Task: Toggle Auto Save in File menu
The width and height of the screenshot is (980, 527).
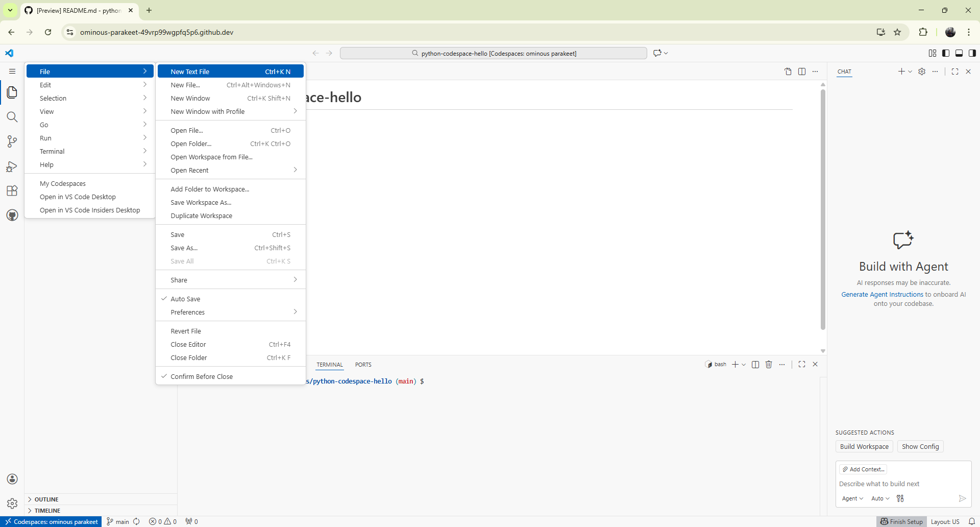Action: coord(231,299)
